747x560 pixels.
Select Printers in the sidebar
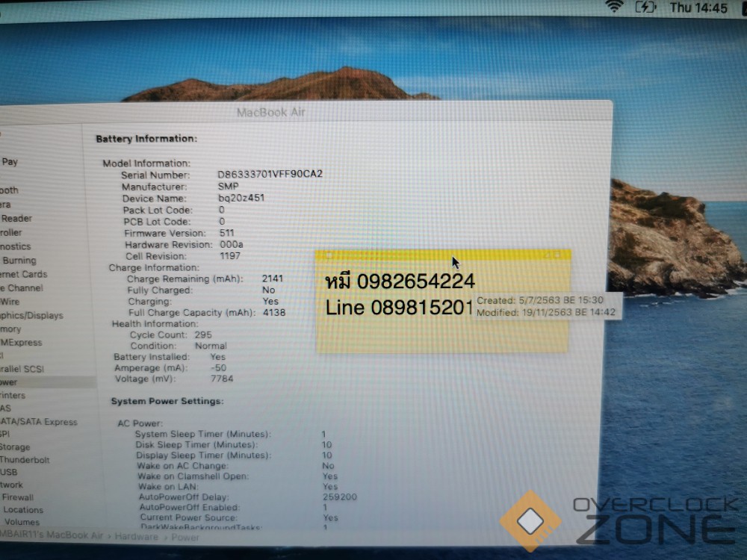point(13,395)
